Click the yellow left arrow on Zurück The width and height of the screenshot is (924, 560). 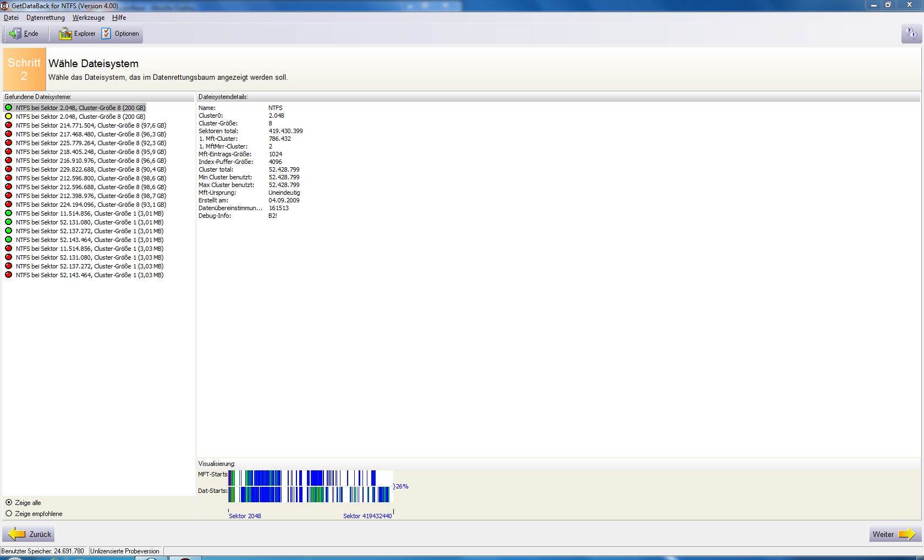17,534
